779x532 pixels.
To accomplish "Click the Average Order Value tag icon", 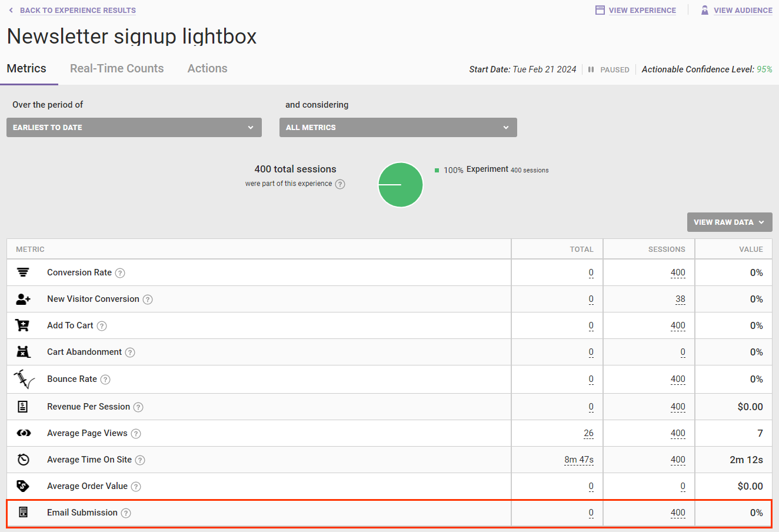I will (23, 486).
